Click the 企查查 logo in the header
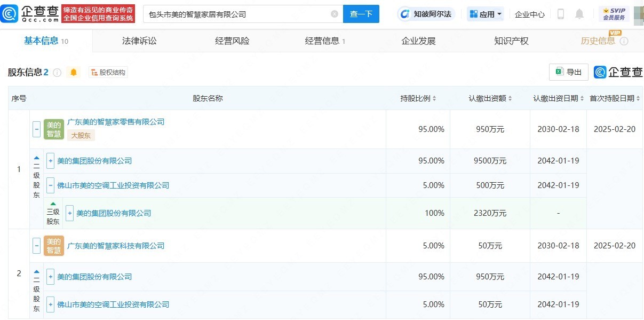644x320 pixels. 30,14
